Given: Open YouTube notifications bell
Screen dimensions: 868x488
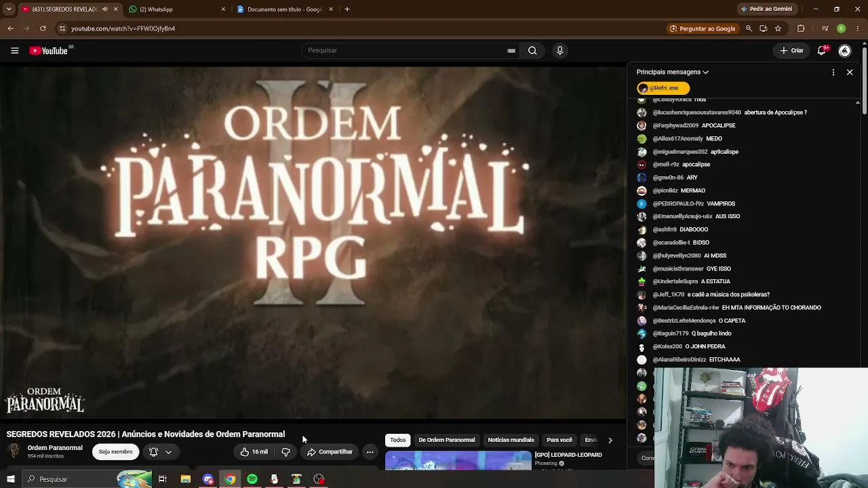Looking at the screenshot, I should point(822,50).
